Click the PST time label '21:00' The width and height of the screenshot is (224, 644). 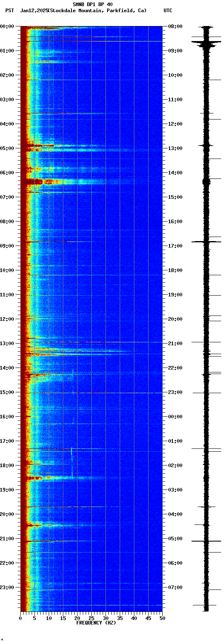[x=7, y=539]
